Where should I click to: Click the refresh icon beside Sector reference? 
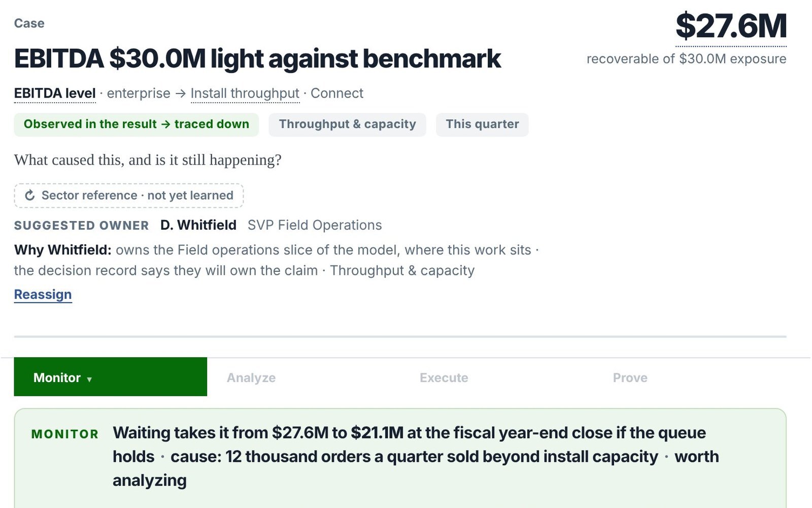[x=30, y=196]
